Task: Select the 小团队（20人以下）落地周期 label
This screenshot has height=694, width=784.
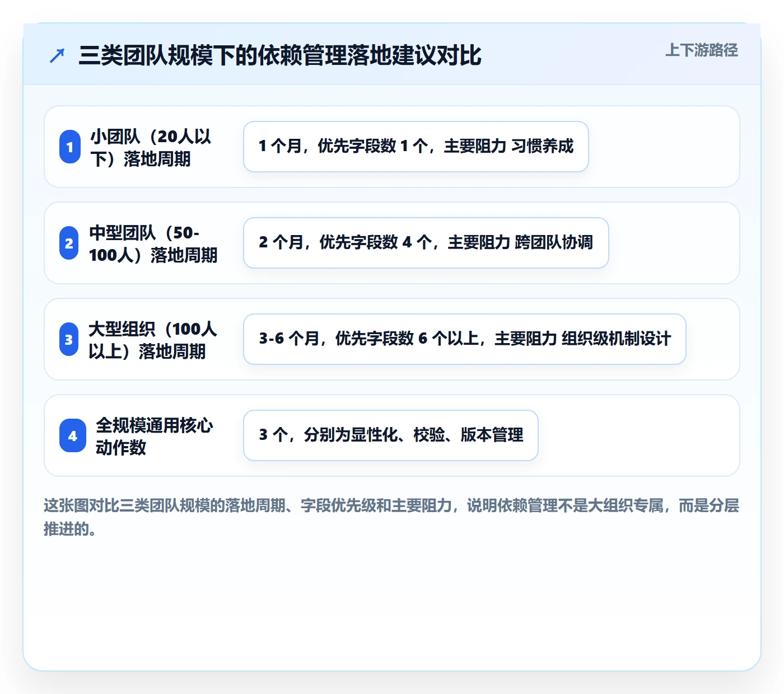Action: coord(151,147)
